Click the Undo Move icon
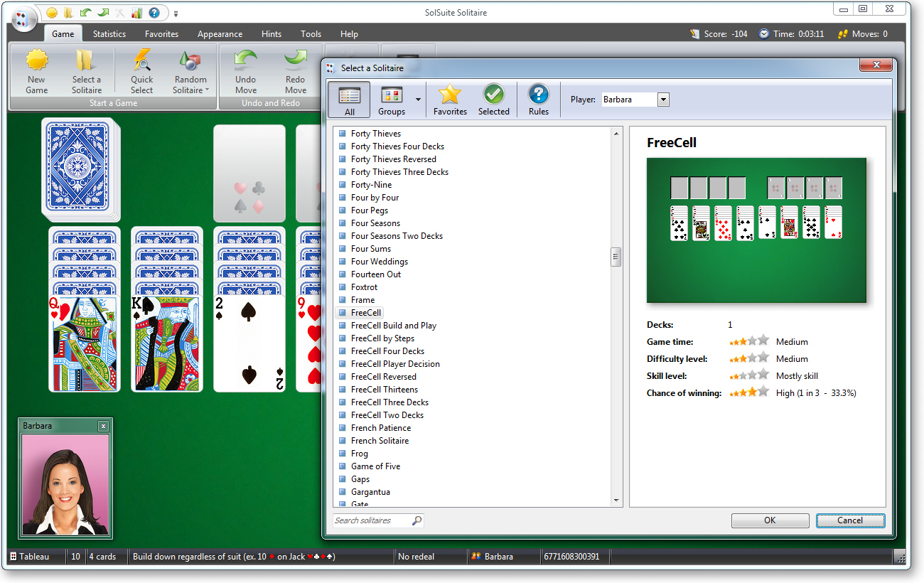This screenshot has height=583, width=924. point(245,71)
